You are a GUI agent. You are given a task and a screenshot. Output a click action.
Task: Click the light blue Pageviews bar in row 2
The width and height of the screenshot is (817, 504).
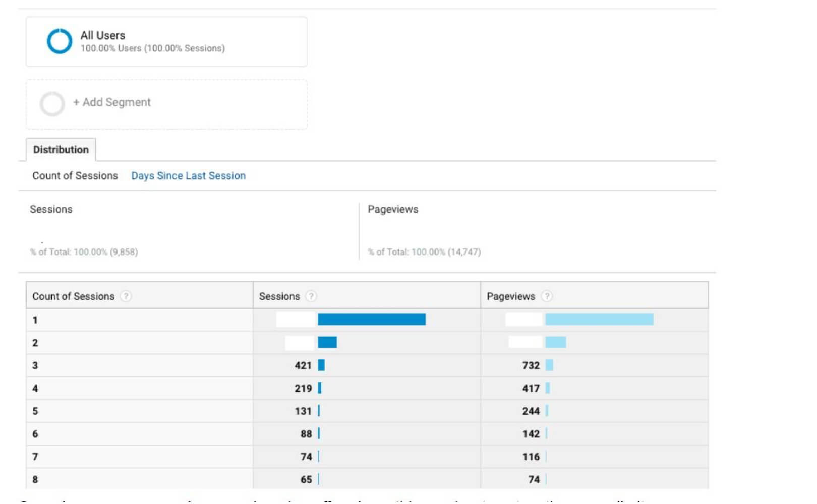point(555,343)
